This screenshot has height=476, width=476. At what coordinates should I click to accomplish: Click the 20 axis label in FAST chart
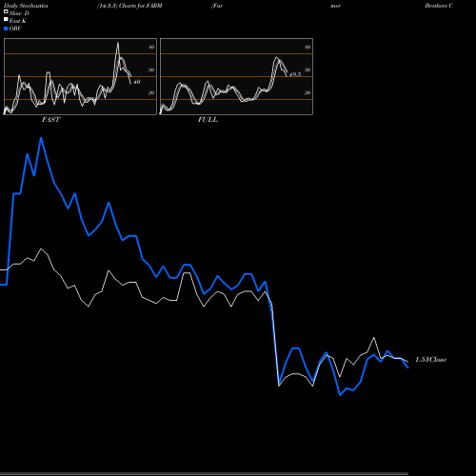[151, 92]
